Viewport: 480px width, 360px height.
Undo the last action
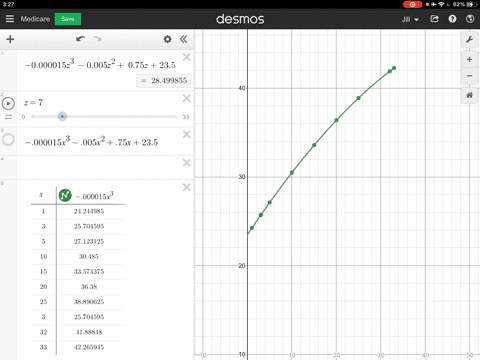click(80, 39)
